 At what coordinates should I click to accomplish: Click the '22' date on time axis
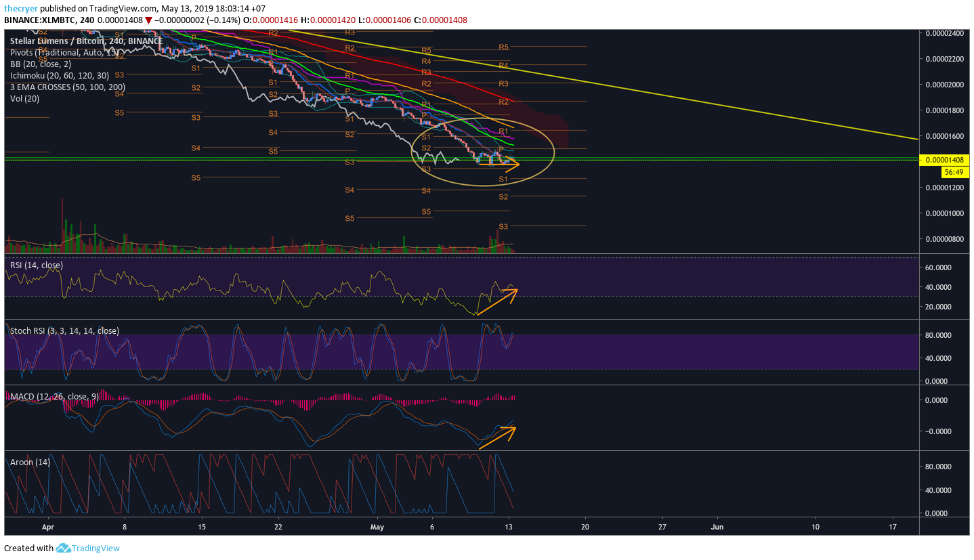coord(278,526)
